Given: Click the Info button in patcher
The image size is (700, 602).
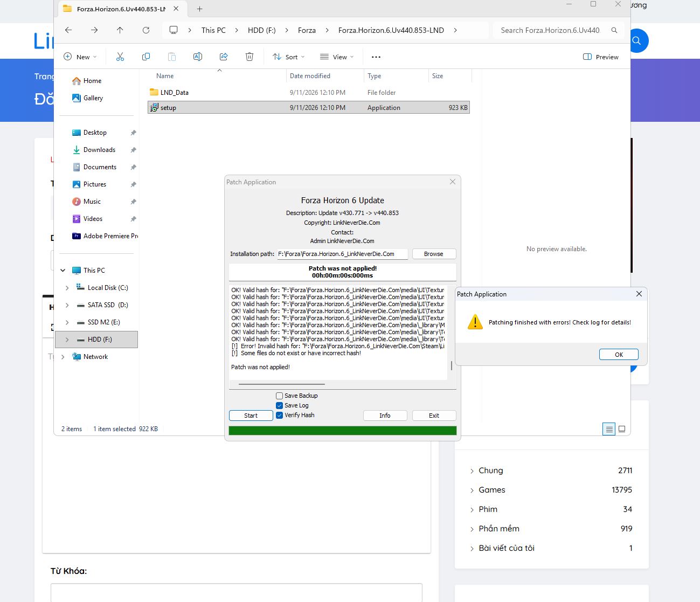Looking at the screenshot, I should (x=385, y=416).
